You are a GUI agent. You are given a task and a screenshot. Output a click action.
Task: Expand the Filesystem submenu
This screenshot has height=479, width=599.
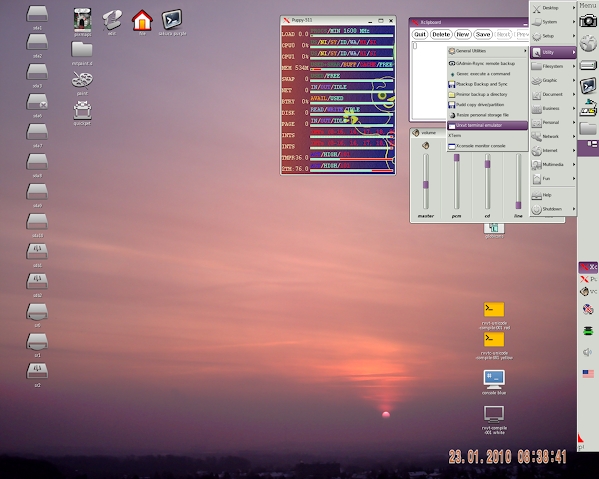tap(553, 66)
